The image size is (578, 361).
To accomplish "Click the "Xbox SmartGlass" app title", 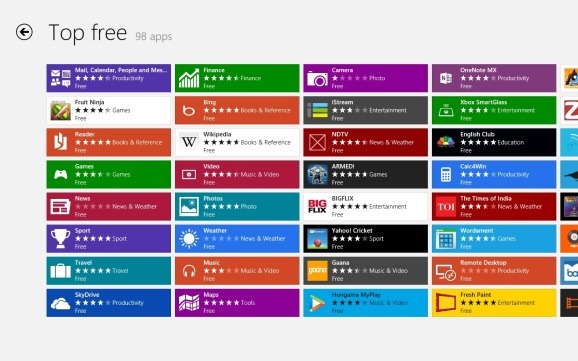I will coord(484,102).
